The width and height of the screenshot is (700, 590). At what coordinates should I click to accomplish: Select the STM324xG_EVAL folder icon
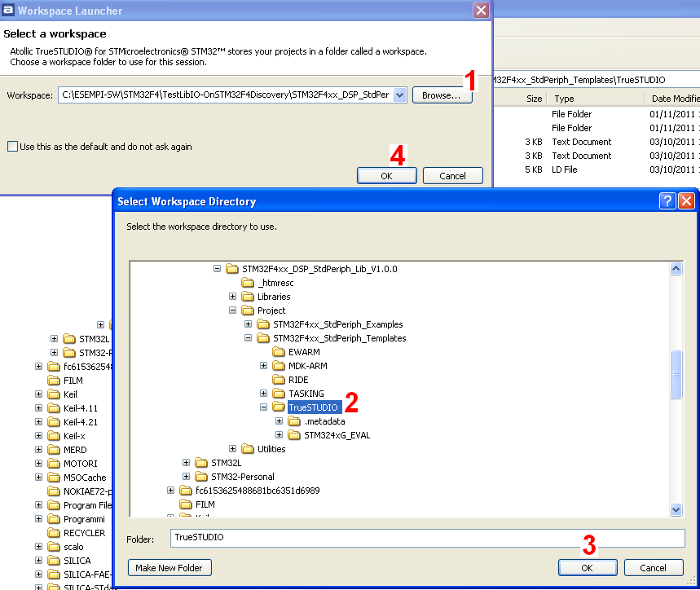[294, 434]
